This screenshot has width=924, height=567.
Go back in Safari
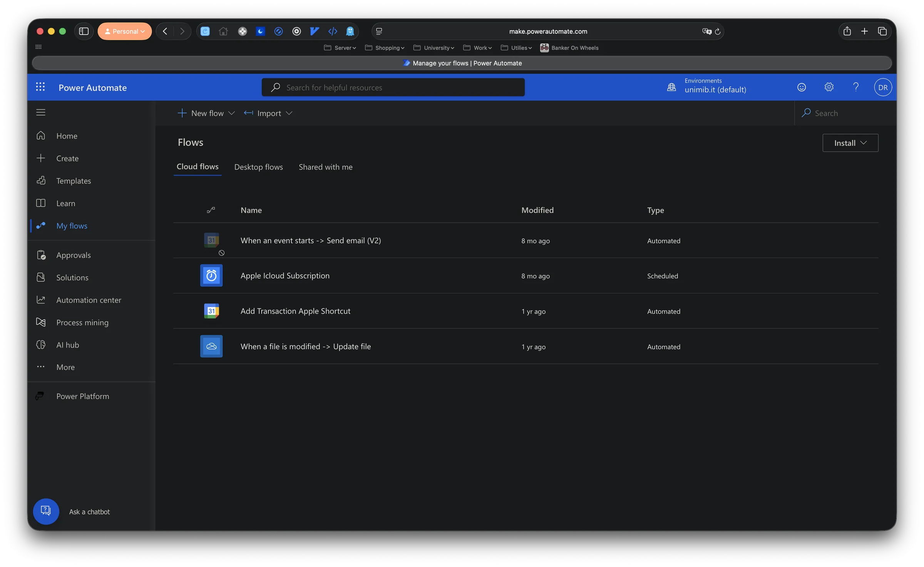point(165,31)
